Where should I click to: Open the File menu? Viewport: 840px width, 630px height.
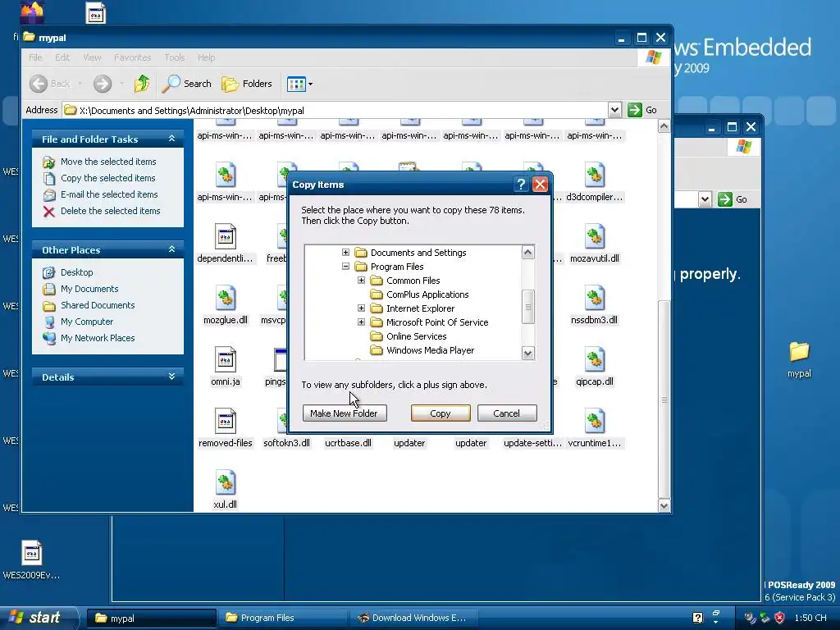[35, 57]
